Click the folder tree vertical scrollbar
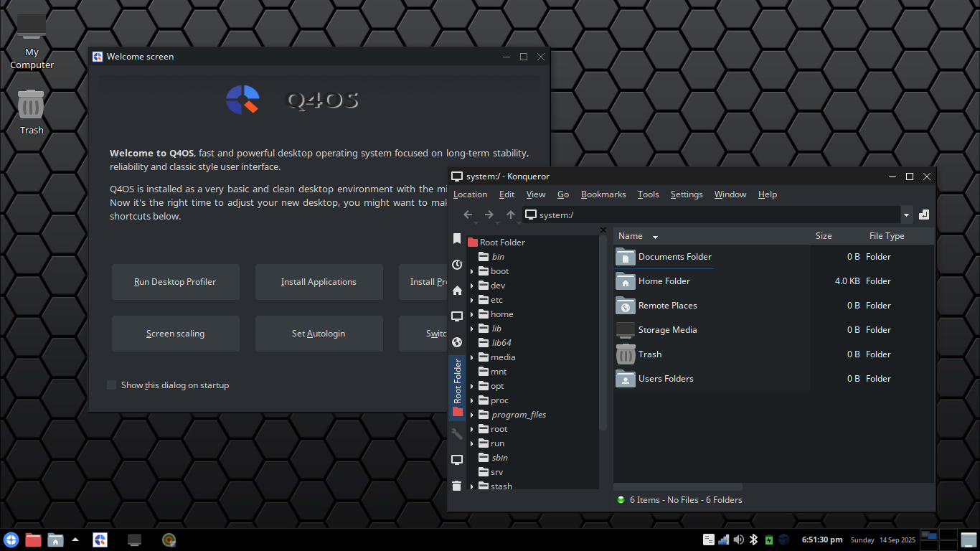The image size is (980, 551). (603, 333)
